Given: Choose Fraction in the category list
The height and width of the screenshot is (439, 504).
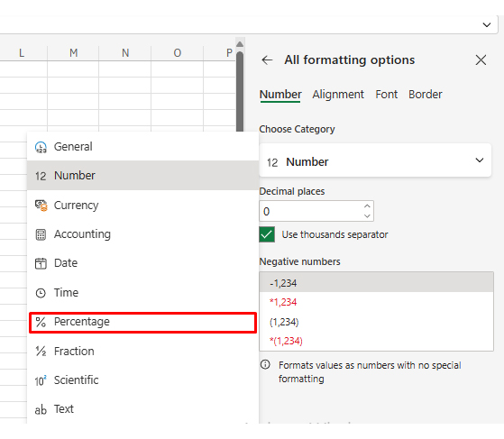Looking at the screenshot, I should [x=143, y=351].
